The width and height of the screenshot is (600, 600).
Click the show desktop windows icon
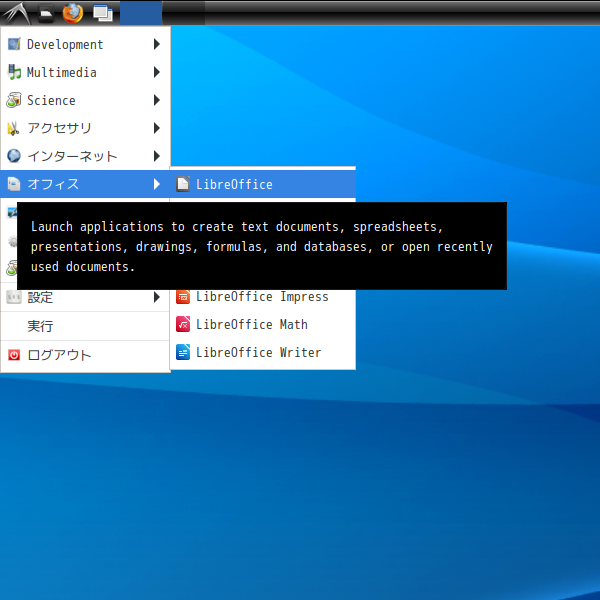[103, 13]
